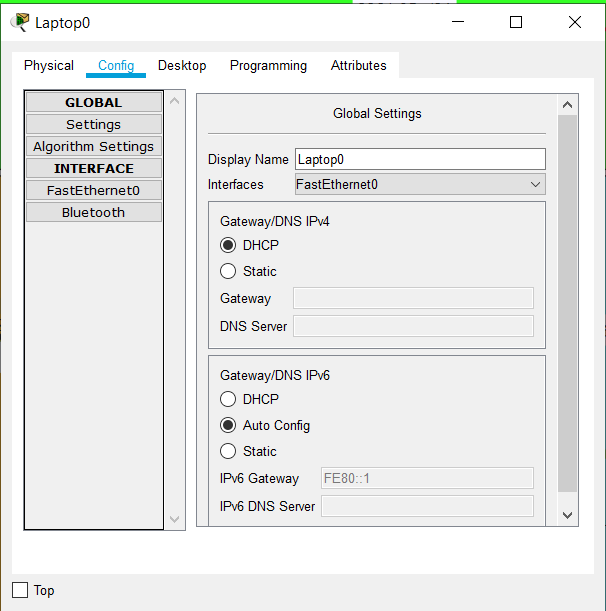606x611 pixels.
Task: Select the Config tab
Action: coord(116,65)
